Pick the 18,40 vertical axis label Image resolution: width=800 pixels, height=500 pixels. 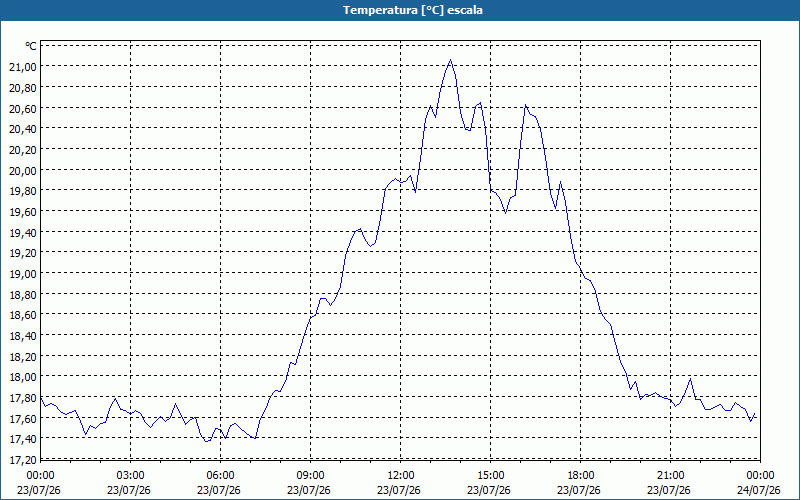(23, 336)
